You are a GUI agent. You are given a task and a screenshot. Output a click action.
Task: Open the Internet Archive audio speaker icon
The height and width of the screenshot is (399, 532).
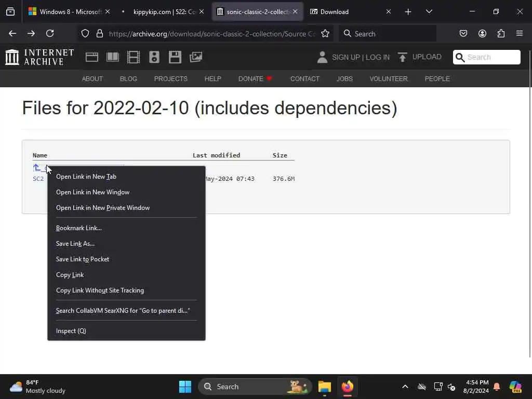click(x=154, y=57)
